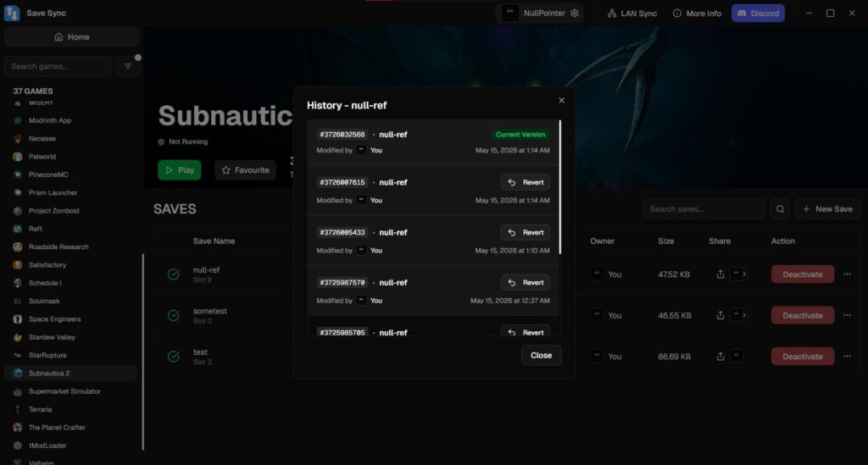Toggle active checkmark for test save
The width and height of the screenshot is (868, 465).
click(x=173, y=356)
